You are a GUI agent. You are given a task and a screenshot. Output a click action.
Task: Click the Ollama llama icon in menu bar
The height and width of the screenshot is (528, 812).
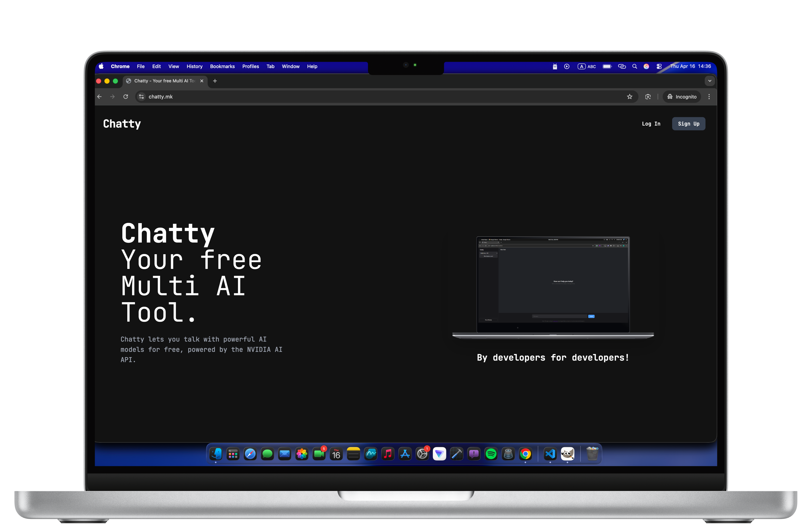click(555, 67)
